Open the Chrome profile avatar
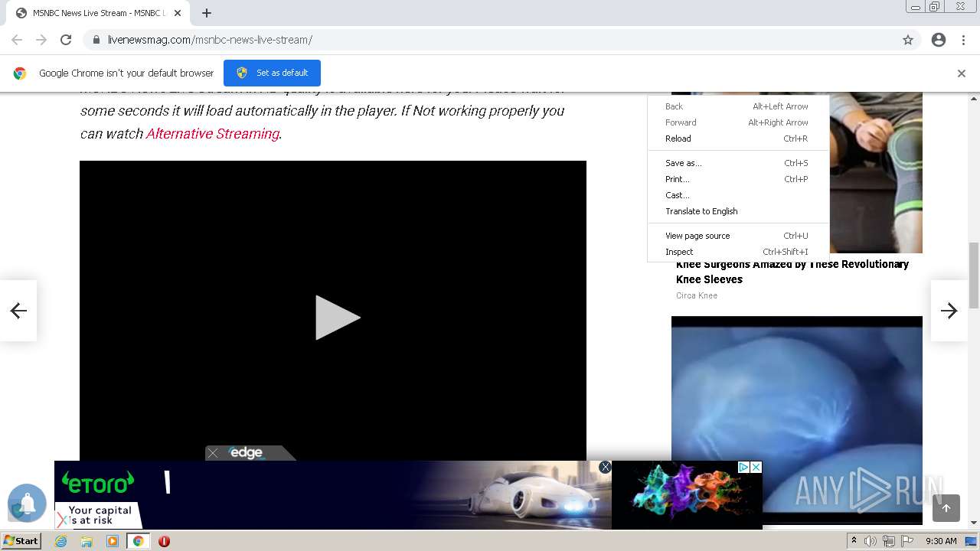This screenshot has width=980, height=551. pos(939,40)
